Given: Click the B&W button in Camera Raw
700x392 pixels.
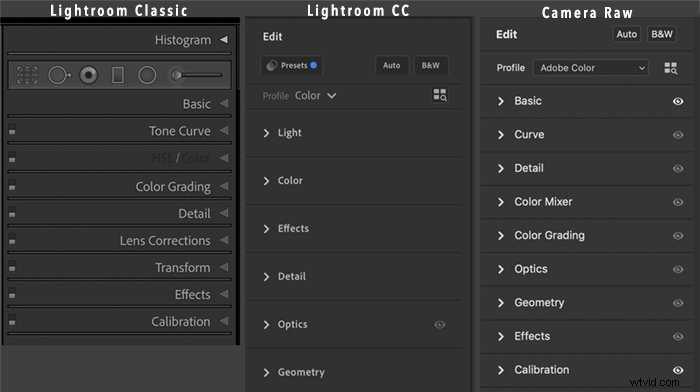Looking at the screenshot, I should coord(662,34).
